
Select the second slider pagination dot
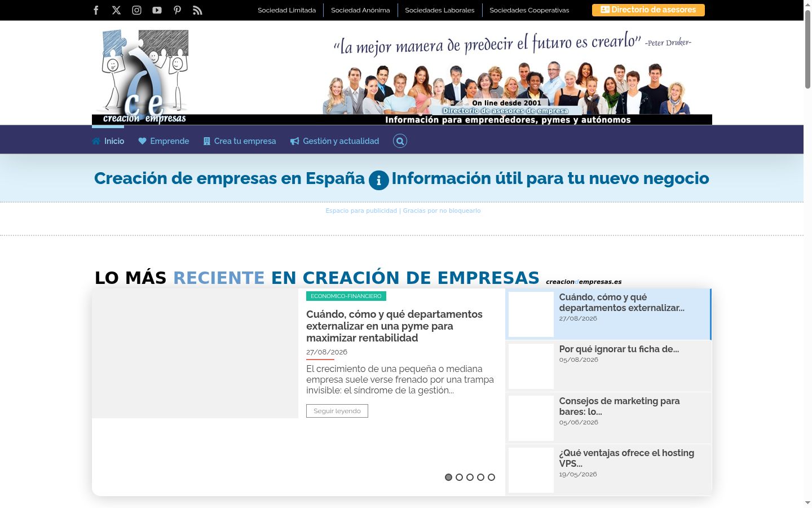[x=459, y=477]
